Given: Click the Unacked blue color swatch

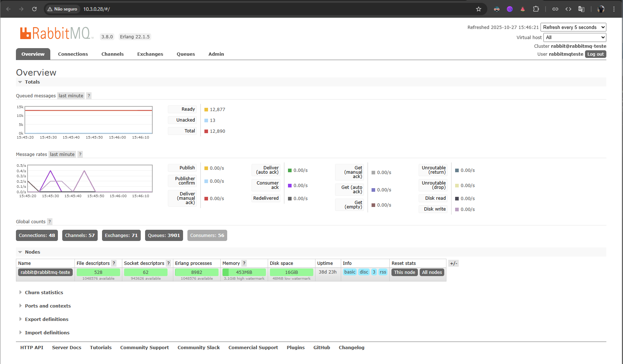Looking at the screenshot, I should (206, 120).
